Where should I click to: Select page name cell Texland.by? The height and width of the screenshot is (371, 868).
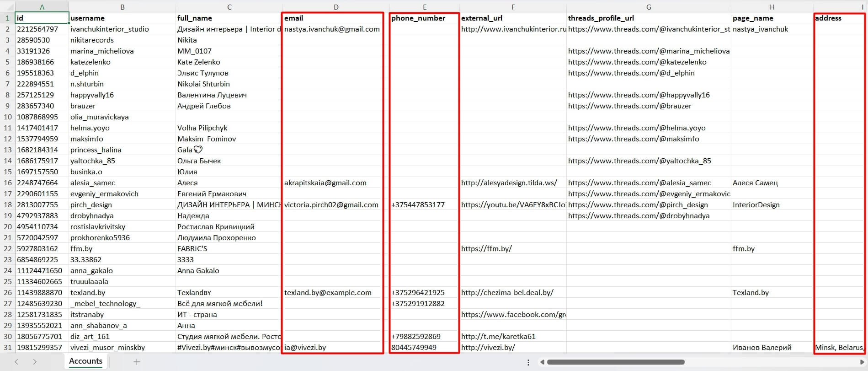click(772, 292)
